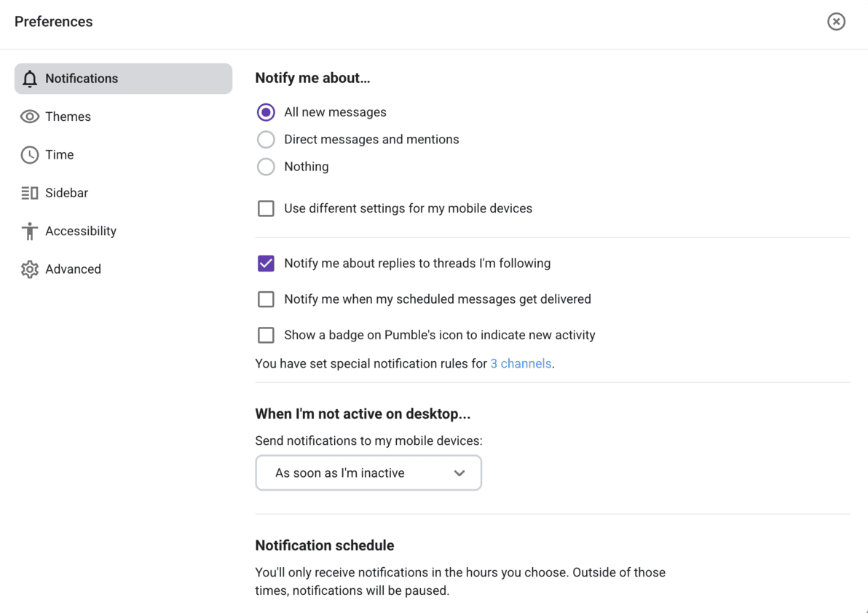Click the Accessibility person icon
The image size is (868, 613).
[x=30, y=231]
